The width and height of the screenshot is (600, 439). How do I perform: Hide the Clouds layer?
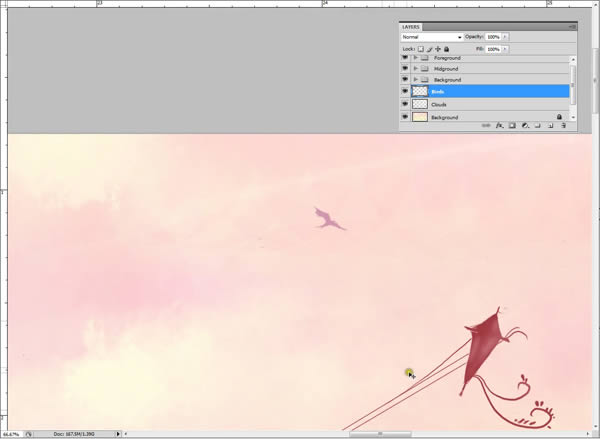click(x=405, y=104)
